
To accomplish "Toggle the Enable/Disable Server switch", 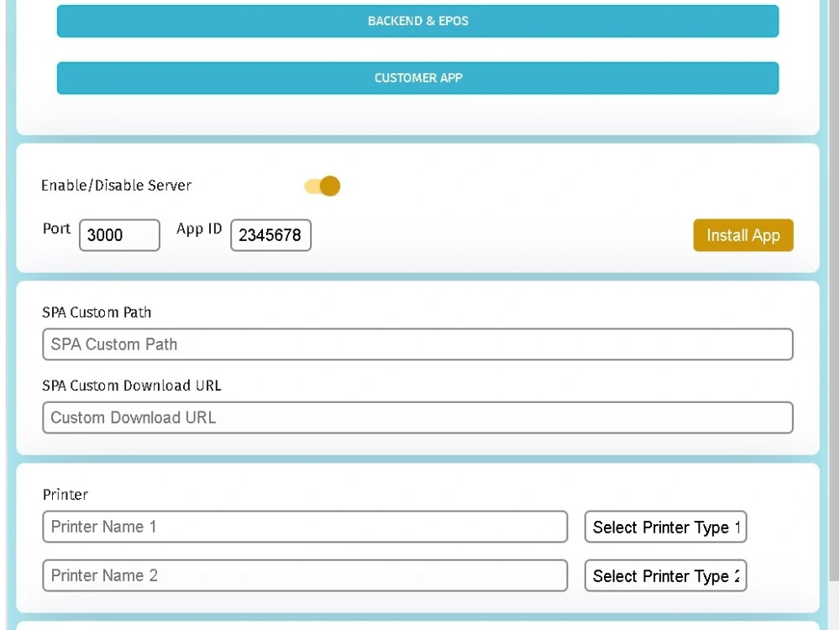I will pos(323,186).
